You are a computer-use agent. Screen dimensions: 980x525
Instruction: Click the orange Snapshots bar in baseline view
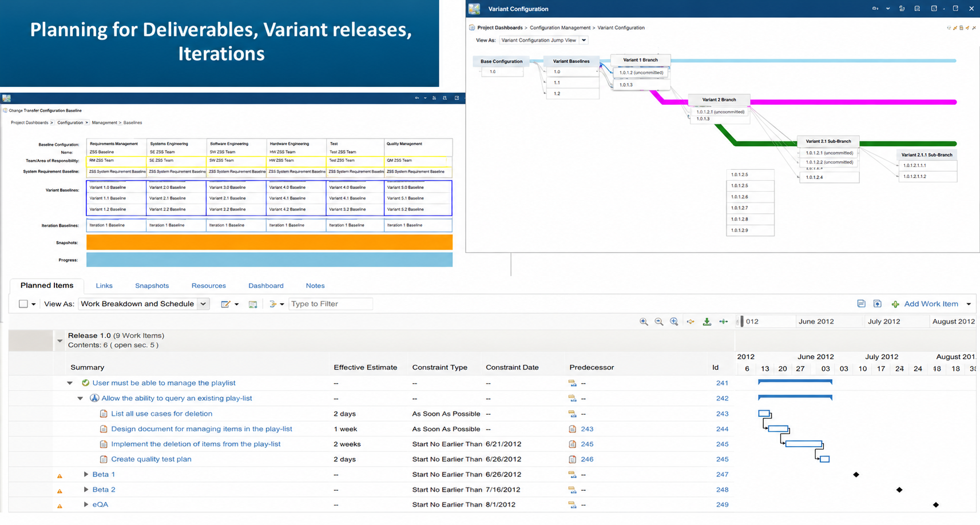click(x=269, y=242)
